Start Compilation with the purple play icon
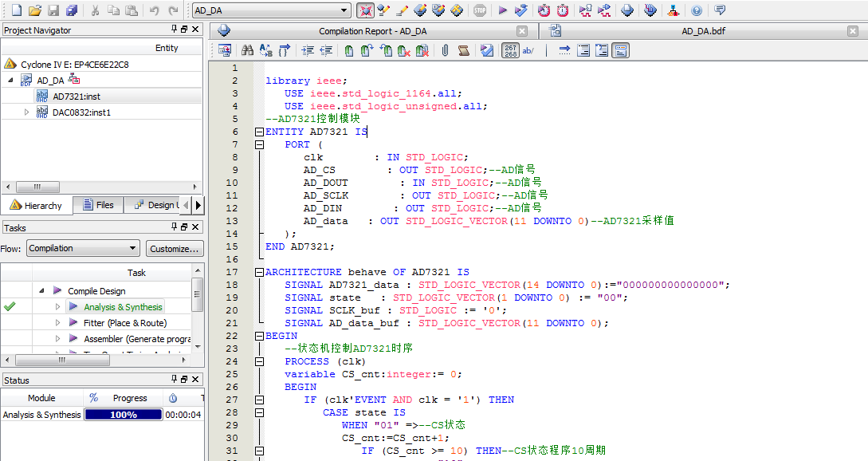The height and width of the screenshot is (461, 868). pos(502,10)
